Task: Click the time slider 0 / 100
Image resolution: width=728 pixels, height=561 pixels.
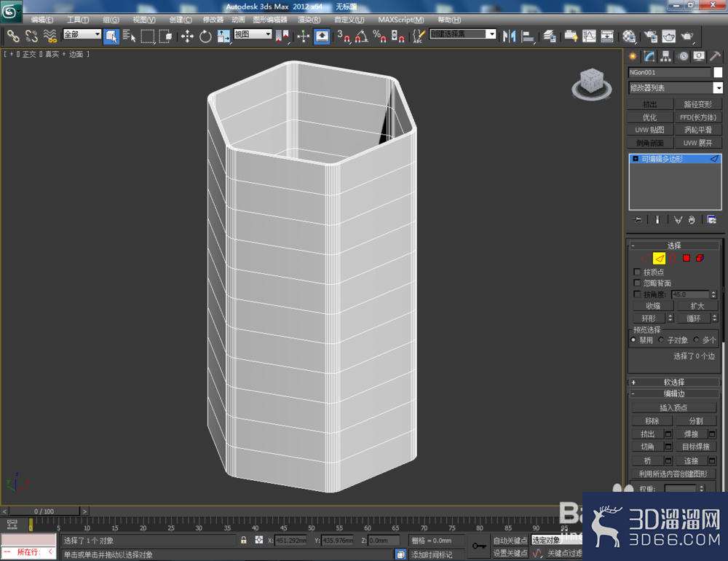Action: [44, 511]
